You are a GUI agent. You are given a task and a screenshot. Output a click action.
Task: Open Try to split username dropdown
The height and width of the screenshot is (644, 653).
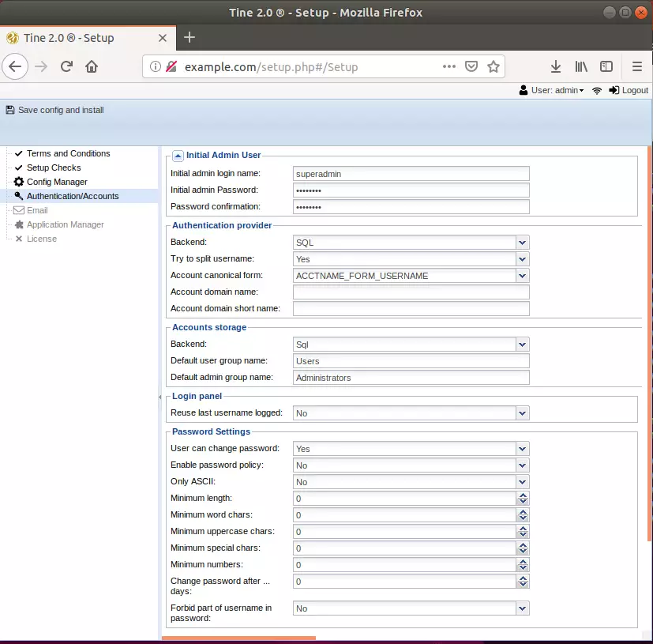pos(522,259)
